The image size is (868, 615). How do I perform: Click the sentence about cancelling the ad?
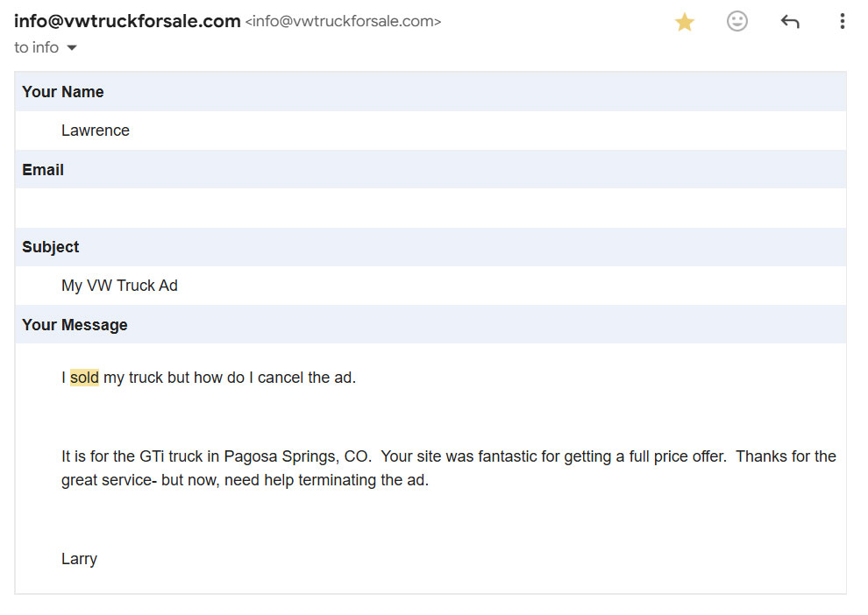(x=209, y=378)
